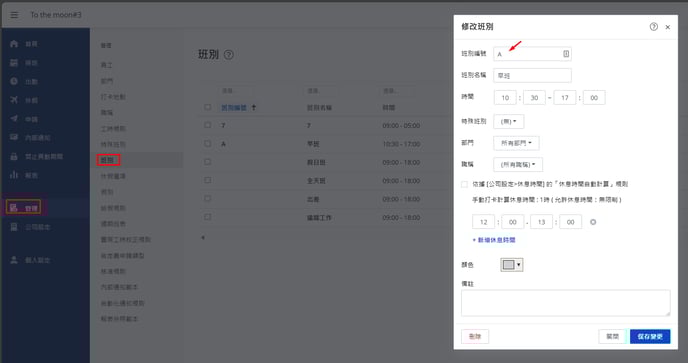The image size is (688, 363).
Task: Open the lock-period section via the padlock icon
Action: tap(14, 156)
